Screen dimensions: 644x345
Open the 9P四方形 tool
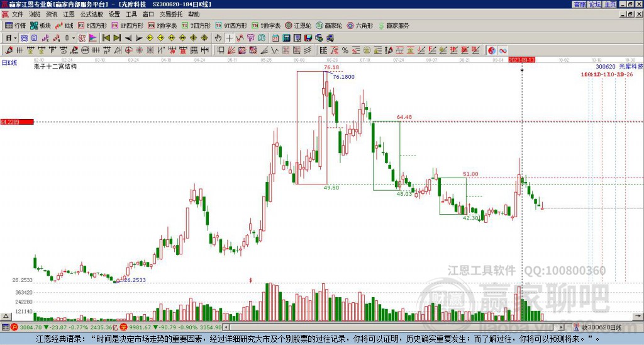[x=127, y=25]
